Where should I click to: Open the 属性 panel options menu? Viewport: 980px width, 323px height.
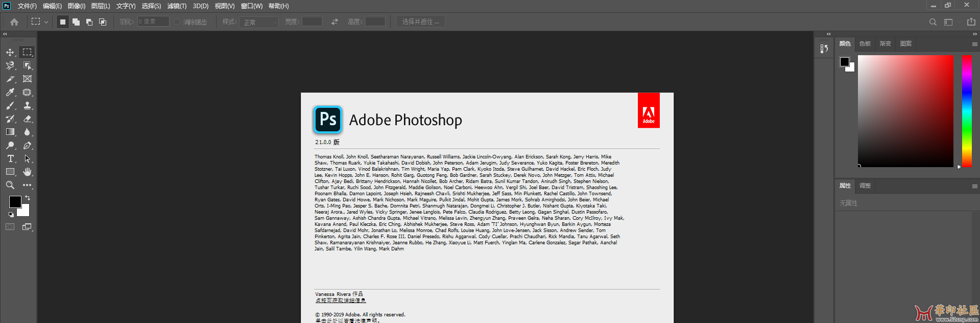(x=974, y=186)
